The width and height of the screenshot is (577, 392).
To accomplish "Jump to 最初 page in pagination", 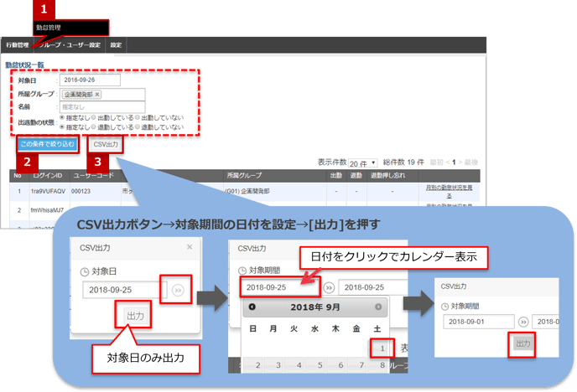I will pos(436,162).
